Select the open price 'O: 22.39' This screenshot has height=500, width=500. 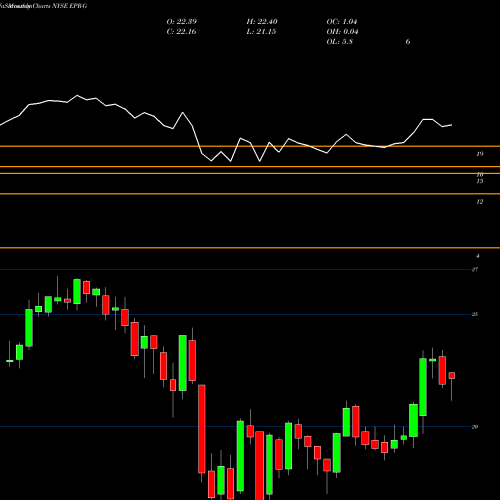click(x=182, y=22)
